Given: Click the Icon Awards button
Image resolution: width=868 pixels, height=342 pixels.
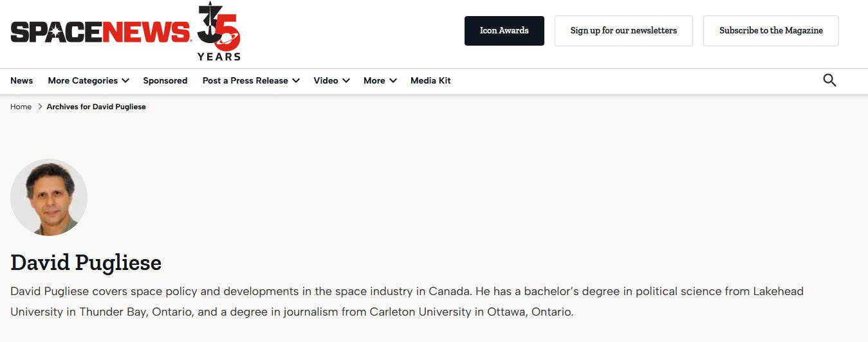Looking at the screenshot, I should 504,31.
